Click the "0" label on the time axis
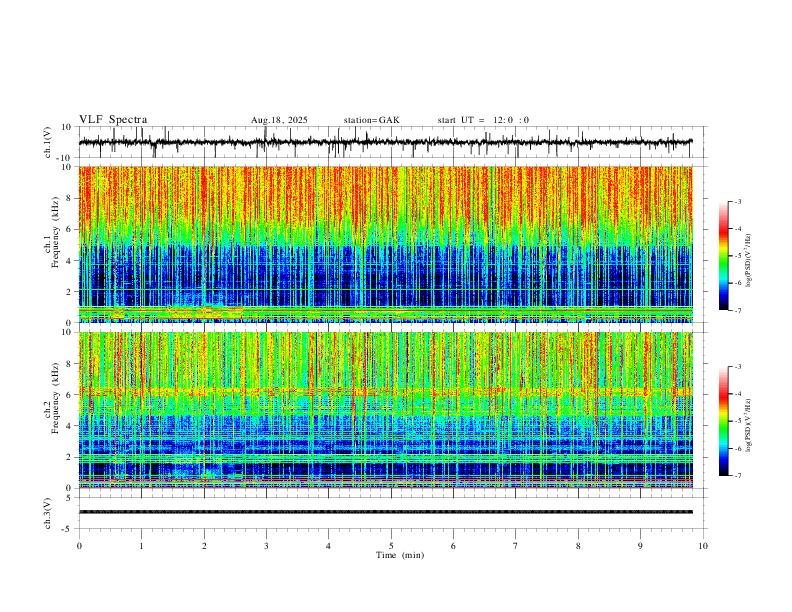Viewport: 792px width, 612px height. (x=79, y=546)
